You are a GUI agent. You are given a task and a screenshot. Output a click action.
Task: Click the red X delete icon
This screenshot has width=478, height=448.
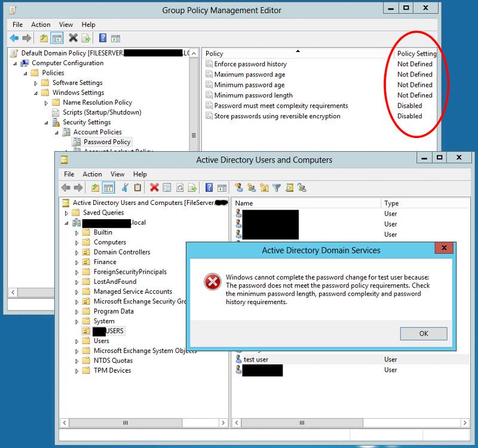[x=154, y=188]
